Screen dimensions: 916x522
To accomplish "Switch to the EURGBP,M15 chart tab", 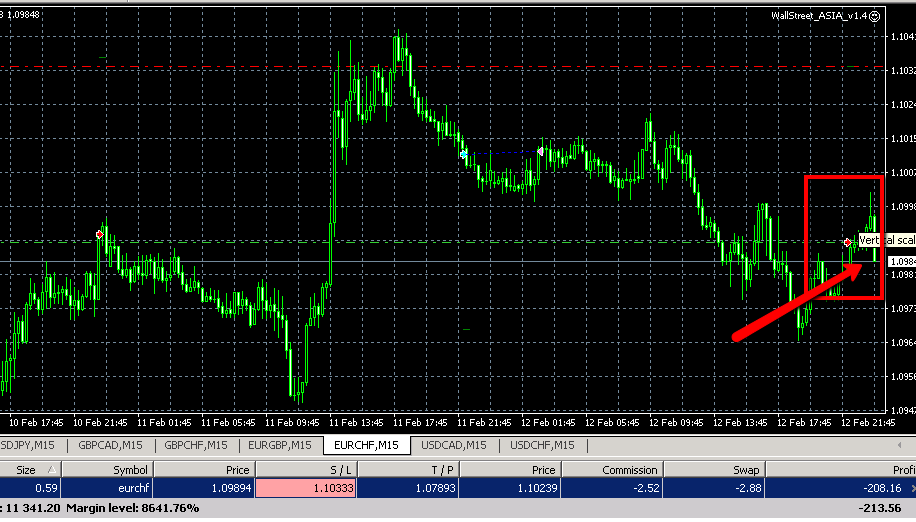I will coord(280,446).
